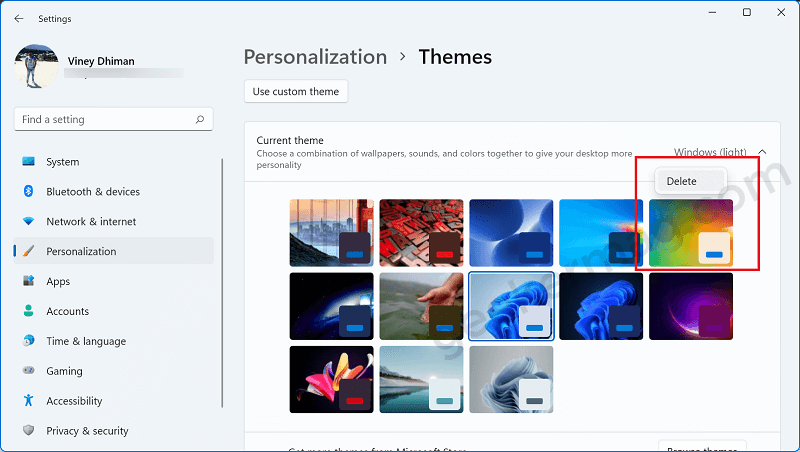This screenshot has height=452, width=800.
Task: Click the Bluetooth icon in sidebar
Action: [x=29, y=191]
